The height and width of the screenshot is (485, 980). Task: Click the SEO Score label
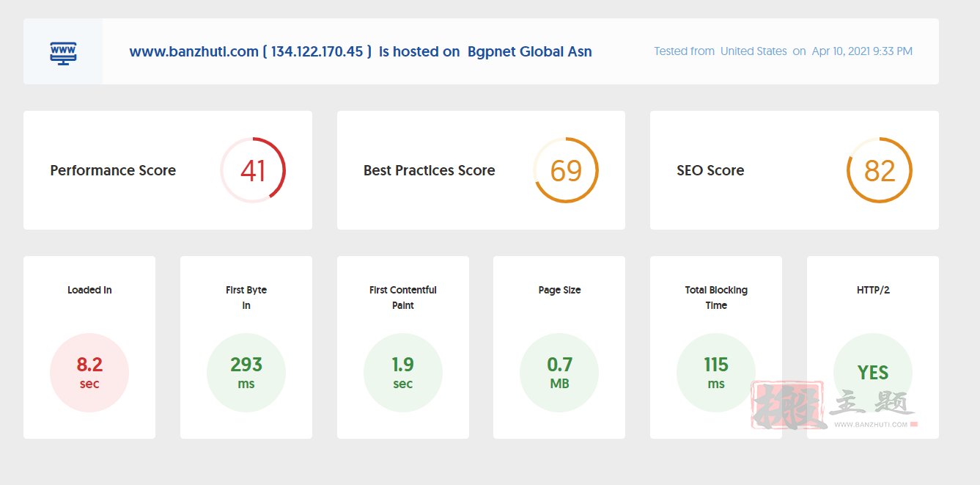click(710, 170)
